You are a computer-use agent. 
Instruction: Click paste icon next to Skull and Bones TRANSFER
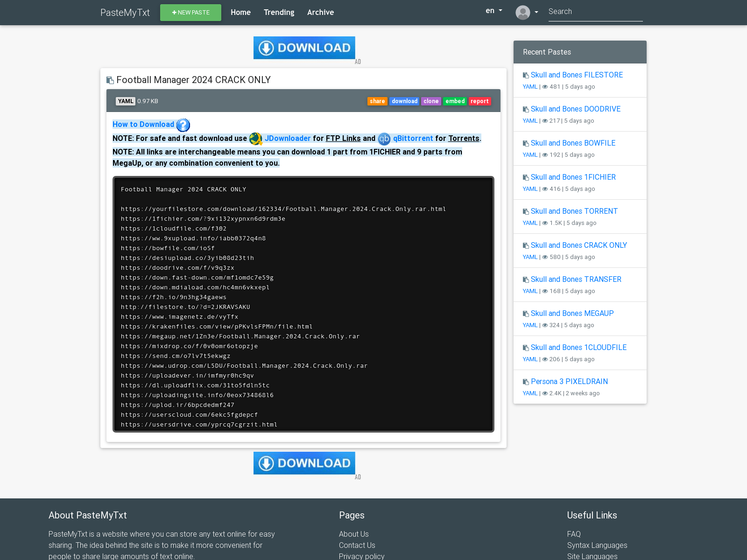tap(526, 280)
